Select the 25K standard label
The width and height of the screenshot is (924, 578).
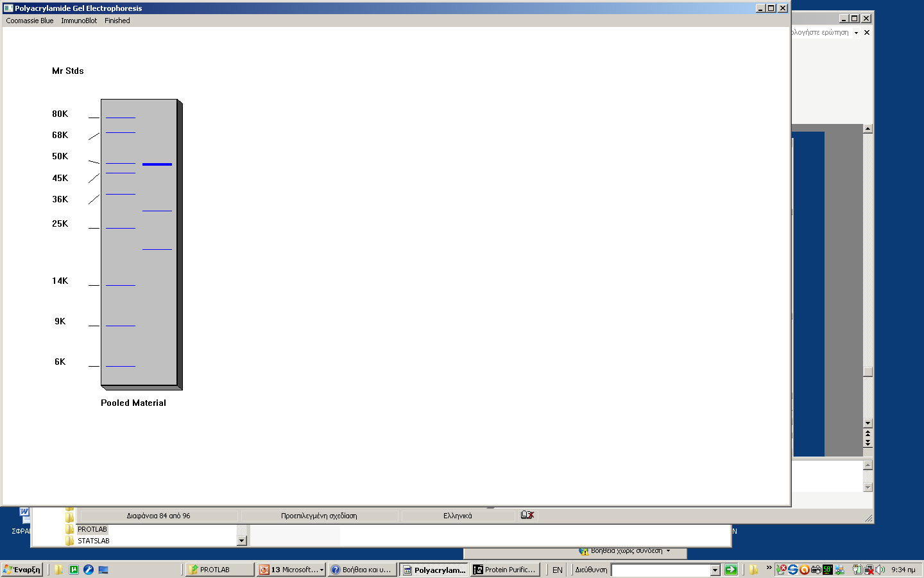60,223
